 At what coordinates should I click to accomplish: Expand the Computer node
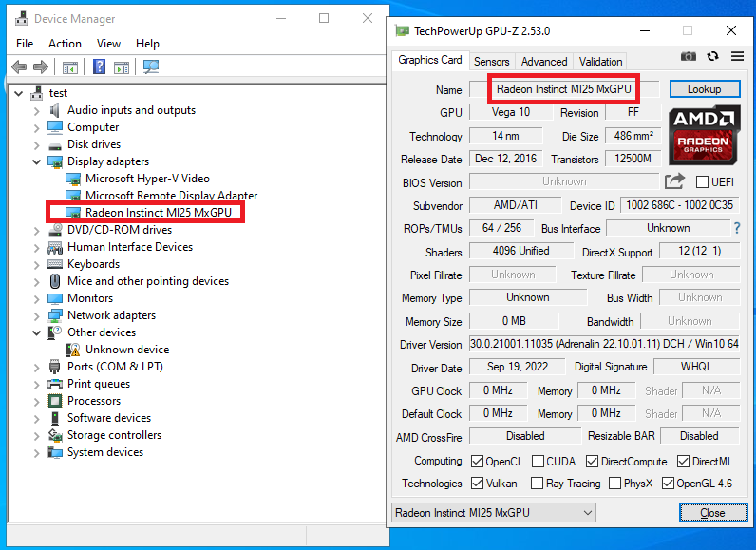coord(37,127)
